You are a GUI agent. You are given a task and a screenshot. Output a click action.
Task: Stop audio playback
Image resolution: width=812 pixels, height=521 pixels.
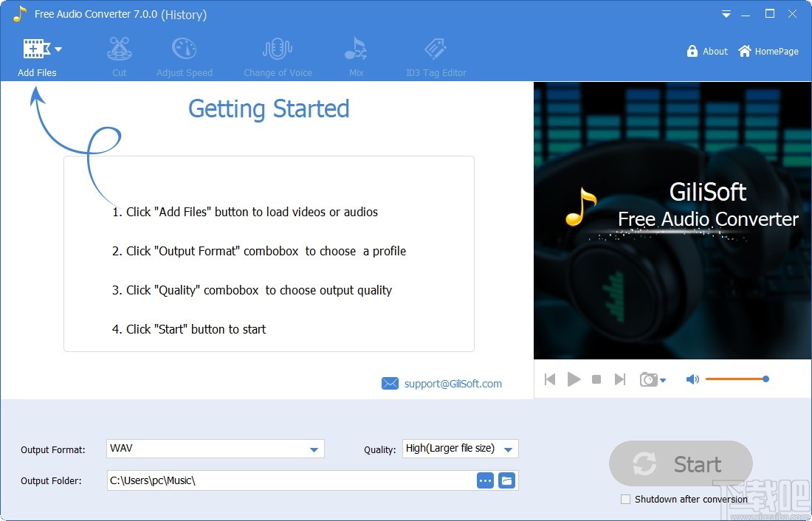[596, 379]
